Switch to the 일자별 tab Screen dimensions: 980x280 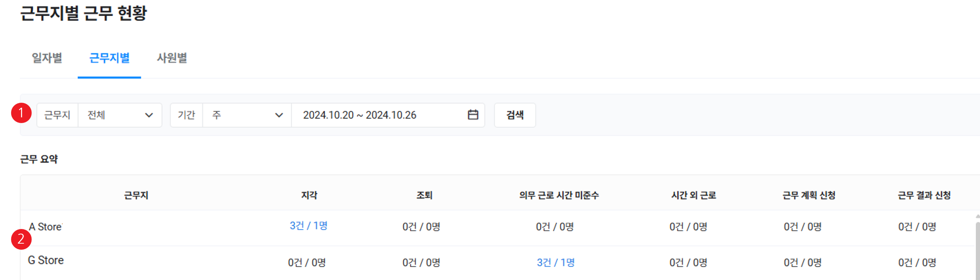point(47,58)
